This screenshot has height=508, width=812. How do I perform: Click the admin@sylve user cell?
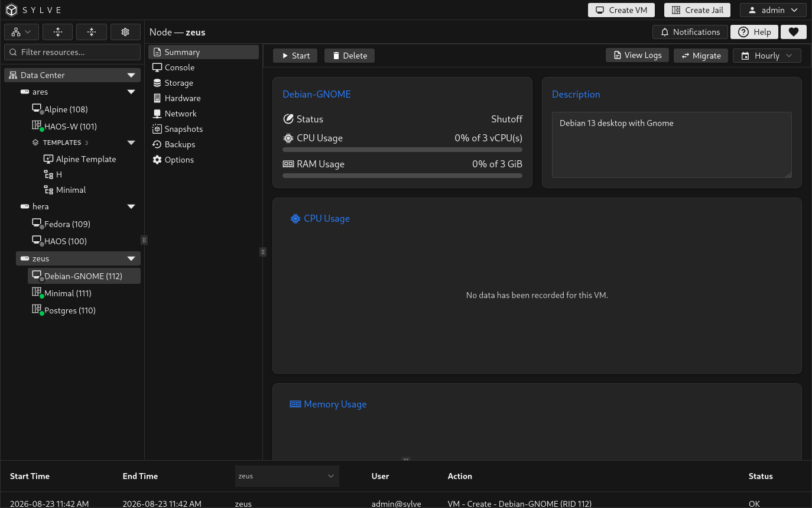tap(396, 504)
